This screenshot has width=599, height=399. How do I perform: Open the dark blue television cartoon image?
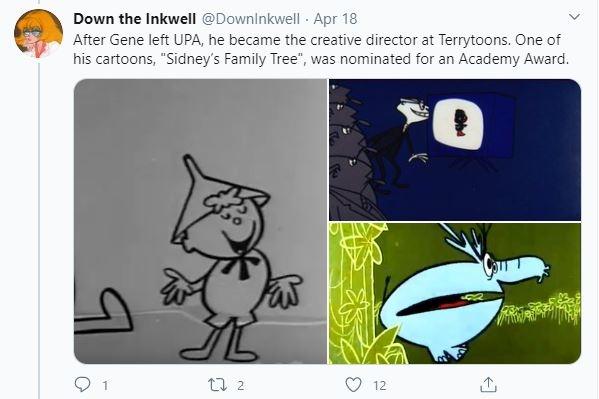point(455,150)
